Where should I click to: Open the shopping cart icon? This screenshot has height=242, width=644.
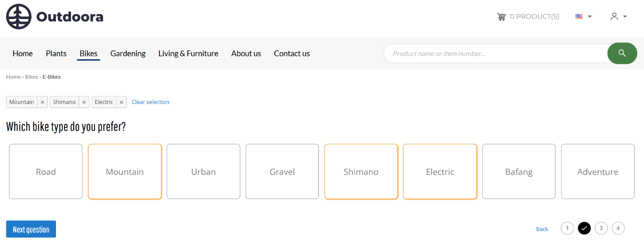click(501, 17)
